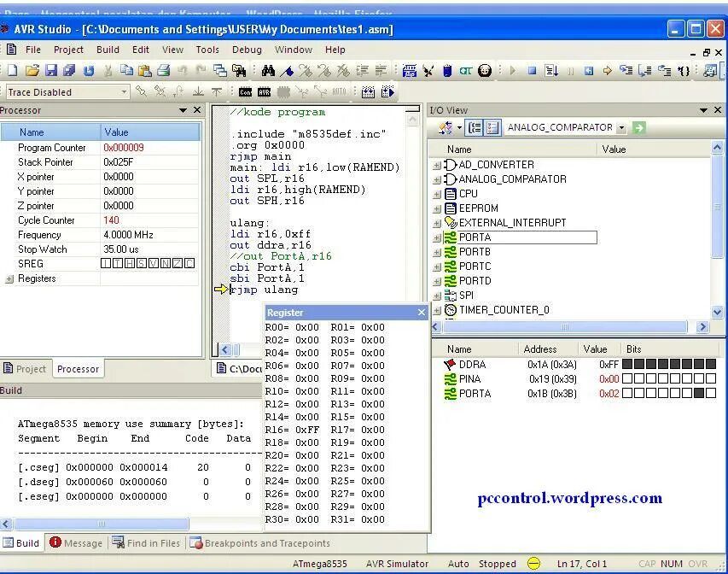Toggle bookmark with the blue flag icon
Screen dimensions: 728x574
click(x=288, y=71)
